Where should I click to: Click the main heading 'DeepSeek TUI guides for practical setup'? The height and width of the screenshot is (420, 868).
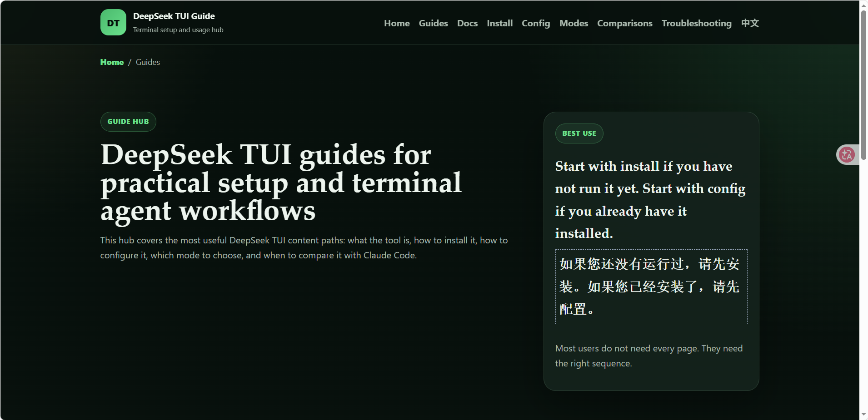pyautogui.click(x=281, y=183)
